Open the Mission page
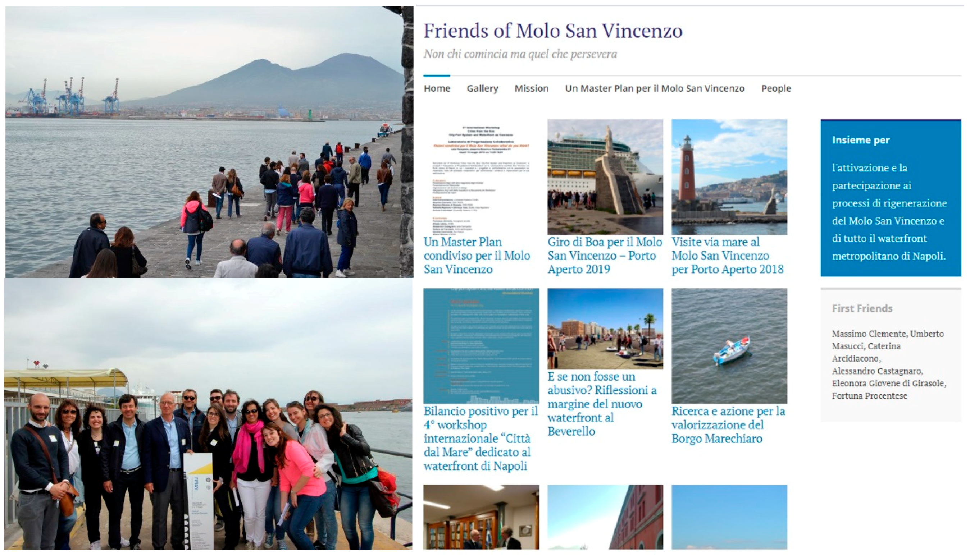This screenshot has height=560, width=970. click(x=531, y=88)
